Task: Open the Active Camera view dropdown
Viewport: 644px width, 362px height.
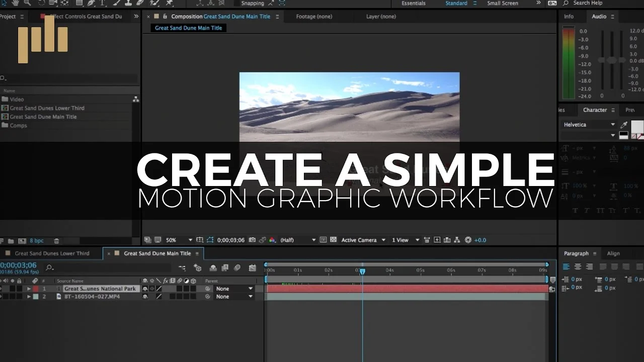Action: coord(363,240)
